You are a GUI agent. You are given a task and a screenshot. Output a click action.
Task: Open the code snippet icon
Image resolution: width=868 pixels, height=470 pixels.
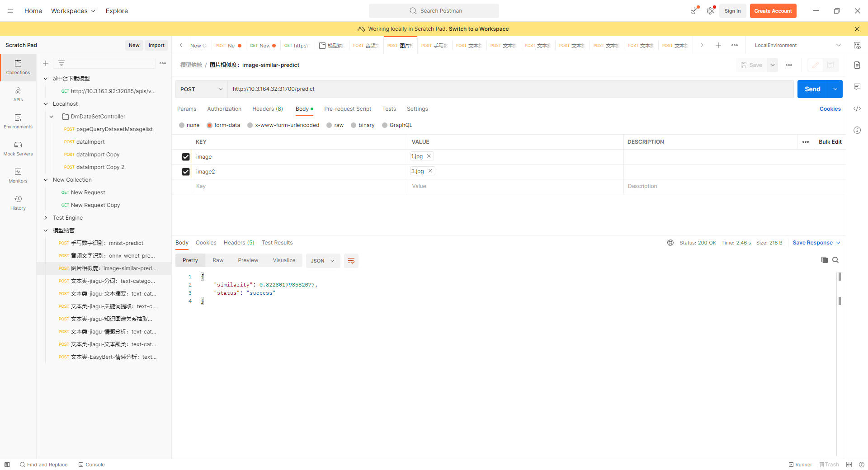(x=857, y=108)
